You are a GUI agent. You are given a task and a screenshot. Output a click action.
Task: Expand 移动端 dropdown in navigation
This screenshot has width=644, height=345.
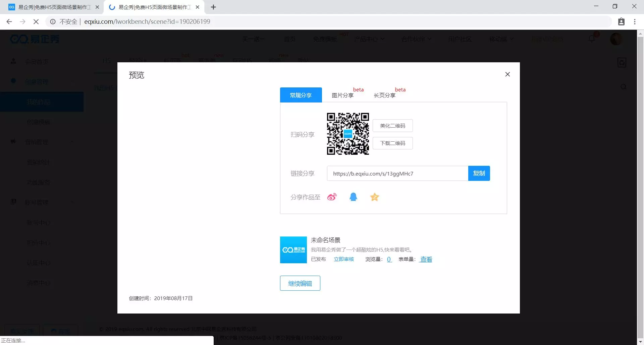(x=501, y=39)
